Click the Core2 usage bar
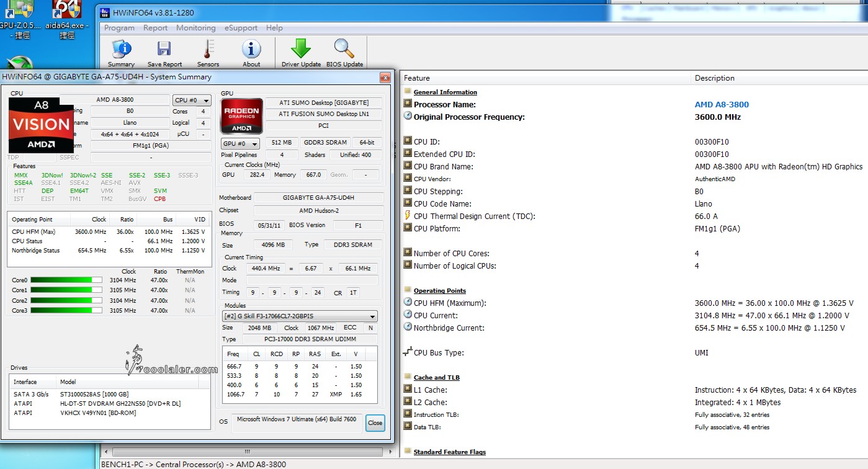Screen dimensions: 868x469 click(66, 301)
